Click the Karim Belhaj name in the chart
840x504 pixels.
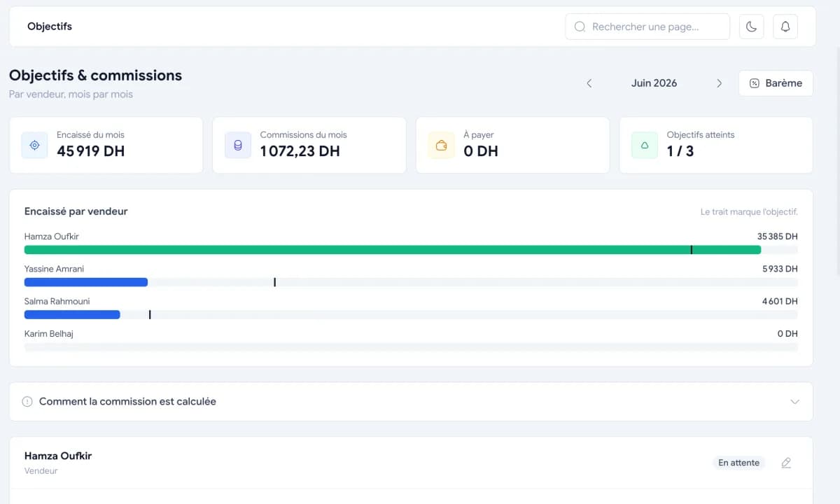tap(49, 334)
